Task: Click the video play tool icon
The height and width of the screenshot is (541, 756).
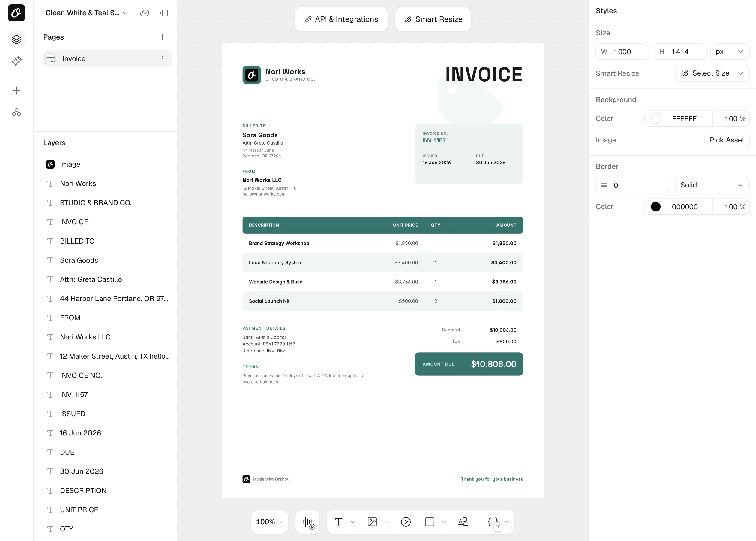Action: (406, 522)
